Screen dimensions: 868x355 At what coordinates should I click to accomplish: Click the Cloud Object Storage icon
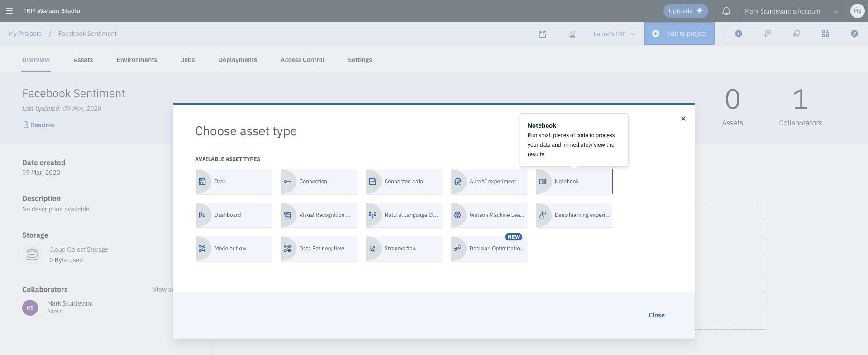pos(32,255)
